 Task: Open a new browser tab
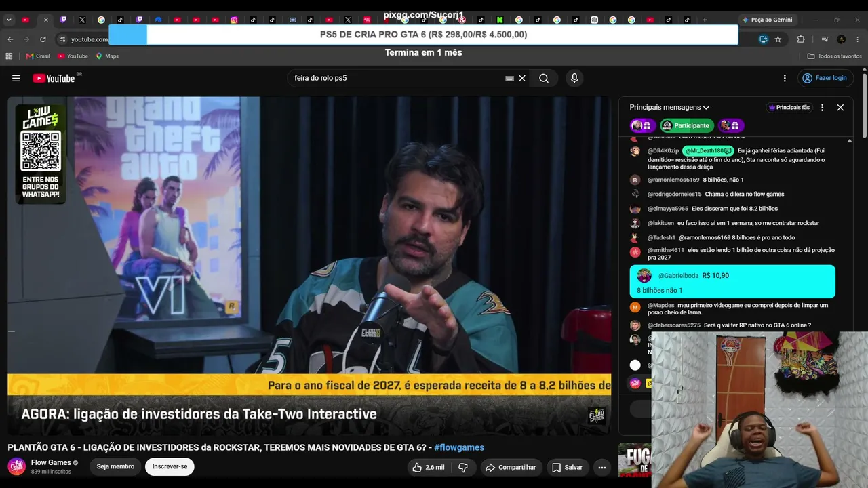705,20
